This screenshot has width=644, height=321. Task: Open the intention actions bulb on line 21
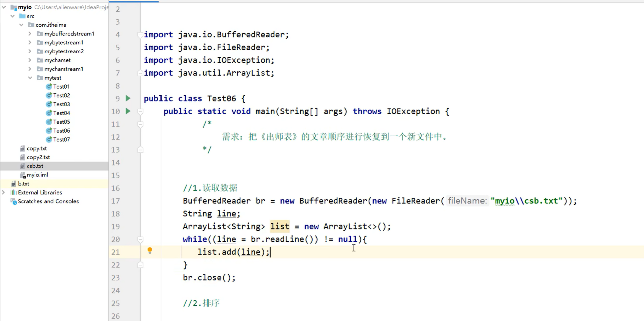150,250
